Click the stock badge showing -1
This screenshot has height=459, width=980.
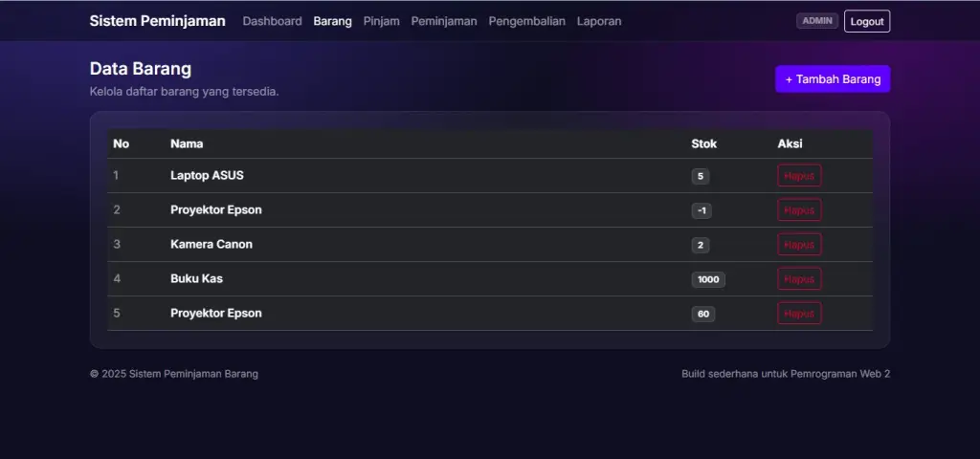click(702, 211)
